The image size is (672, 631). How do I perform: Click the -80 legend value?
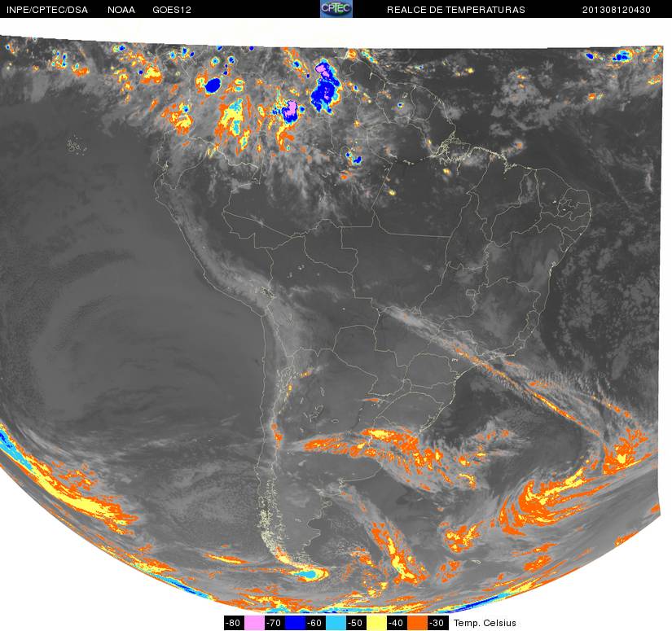point(234,623)
